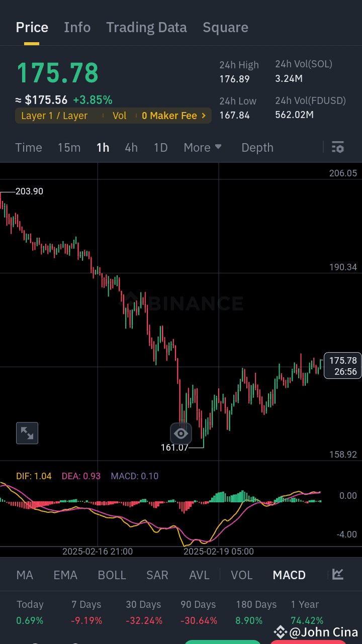Click the Vol tag
Screen dimensions: 362x644
pos(119,116)
